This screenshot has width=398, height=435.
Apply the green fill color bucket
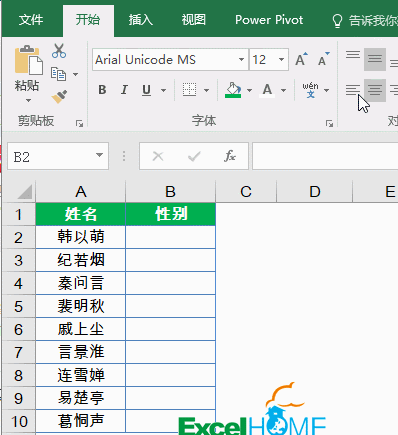(x=233, y=90)
